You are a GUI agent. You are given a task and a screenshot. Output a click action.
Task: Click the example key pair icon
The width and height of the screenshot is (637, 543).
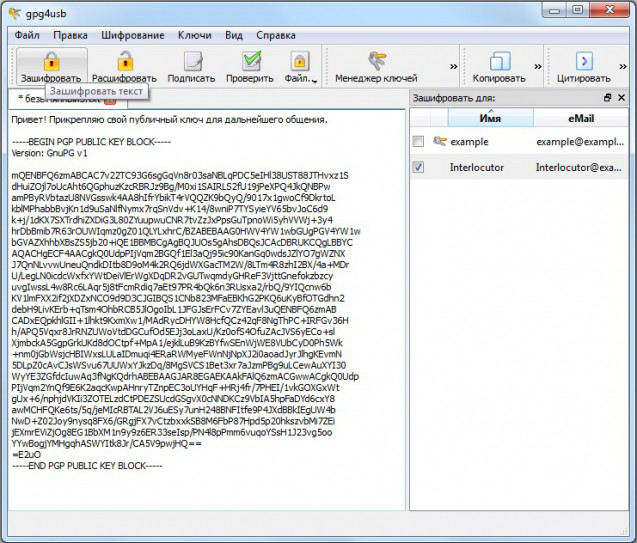coord(439,141)
